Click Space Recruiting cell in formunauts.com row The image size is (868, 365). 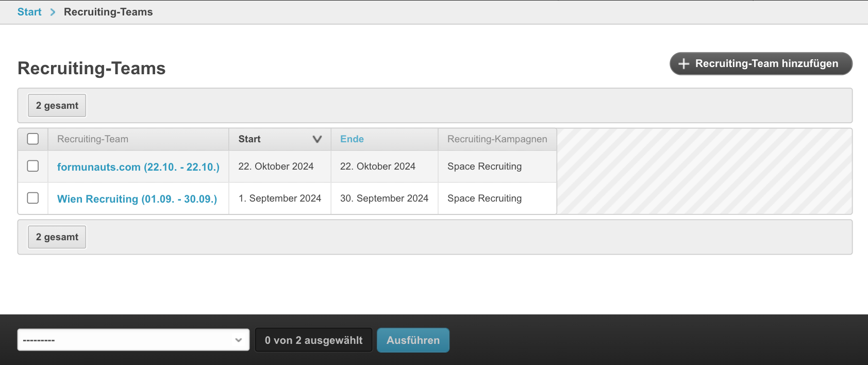[x=485, y=167]
